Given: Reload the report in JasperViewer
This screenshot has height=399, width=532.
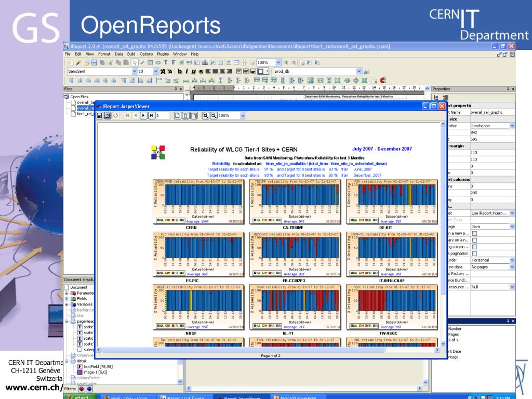Looking at the screenshot, I should pyautogui.click(x=116, y=116).
